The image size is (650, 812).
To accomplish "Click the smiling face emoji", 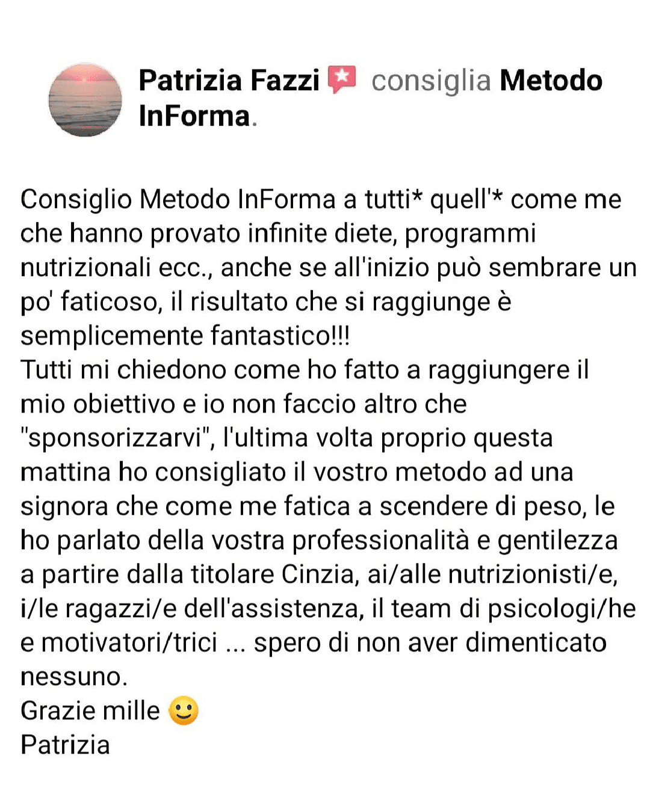I will [x=184, y=711].
